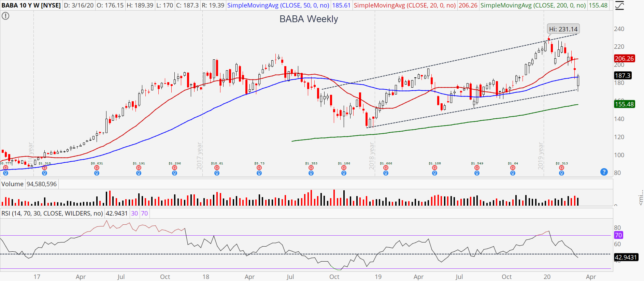
Task: Click the RSI value 42.9431 in RSI header
Action: tap(117, 213)
